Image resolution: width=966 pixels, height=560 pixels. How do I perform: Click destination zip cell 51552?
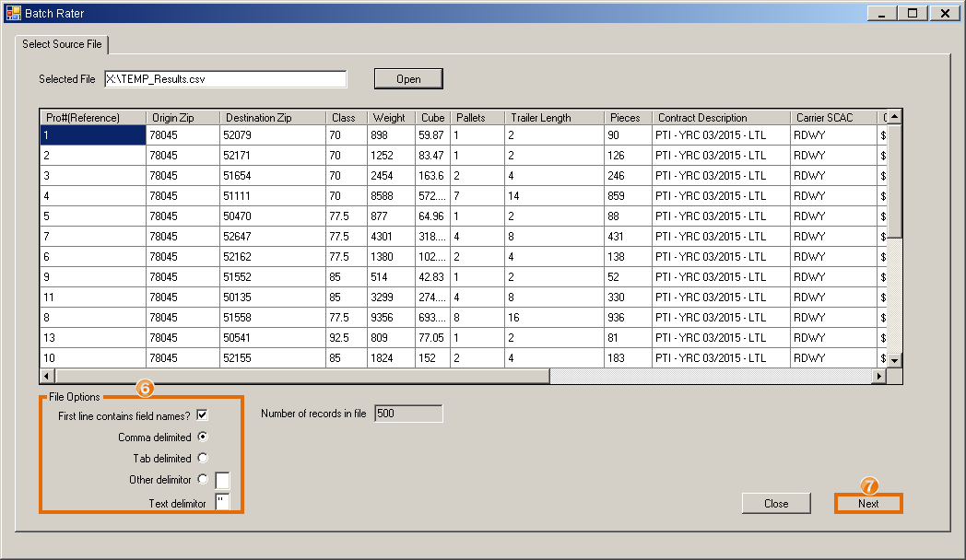273,277
